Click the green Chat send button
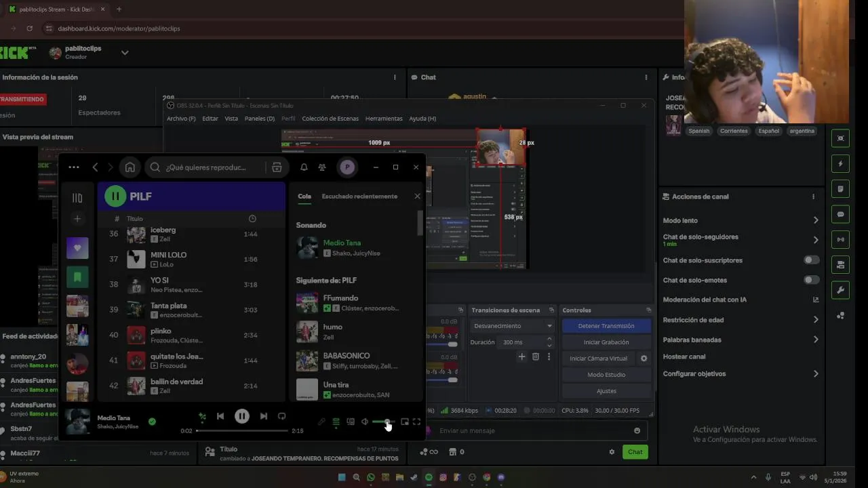The image size is (868, 488). (x=635, y=452)
